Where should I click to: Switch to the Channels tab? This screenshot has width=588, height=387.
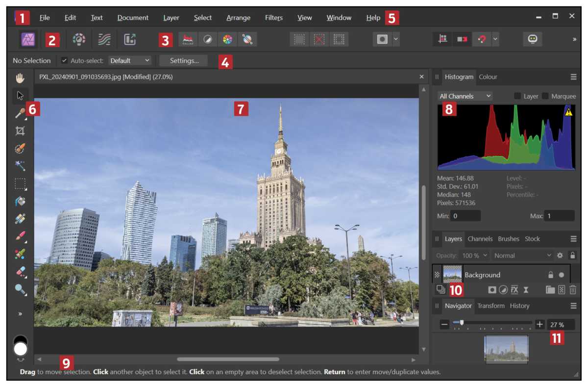coord(480,239)
